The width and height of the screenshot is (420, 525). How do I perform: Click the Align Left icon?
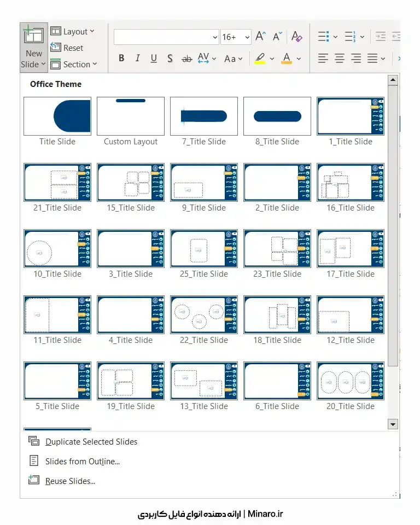pyautogui.click(x=323, y=59)
